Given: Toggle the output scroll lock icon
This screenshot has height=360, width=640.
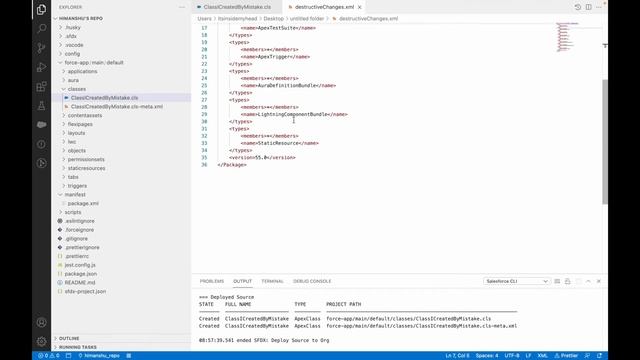Looking at the screenshot, I should (x=567, y=281).
